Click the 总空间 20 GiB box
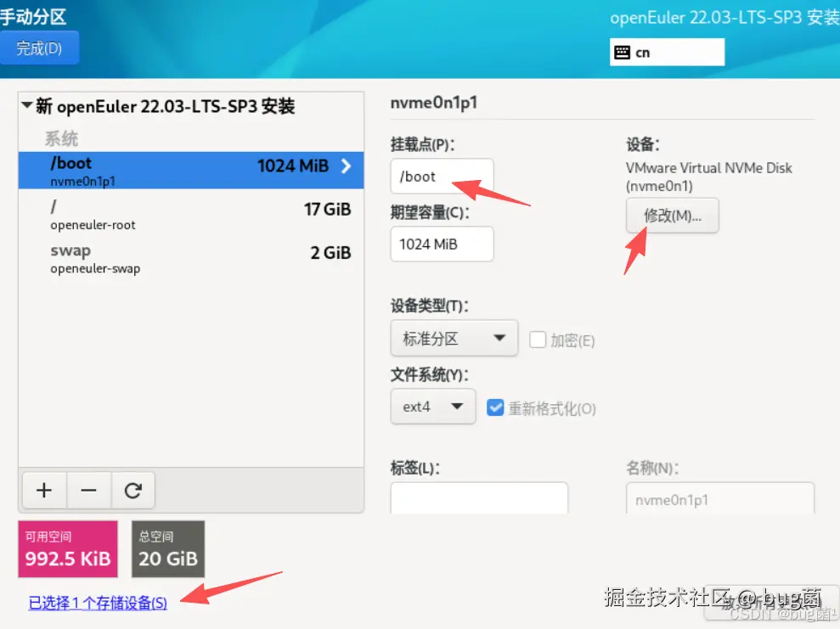The image size is (840, 629). tap(168, 549)
